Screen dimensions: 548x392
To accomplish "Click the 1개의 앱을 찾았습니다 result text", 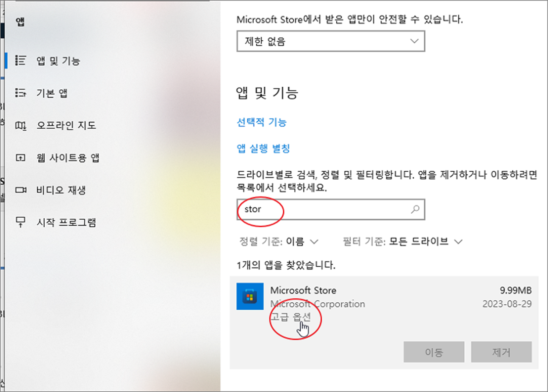I will click(286, 265).
